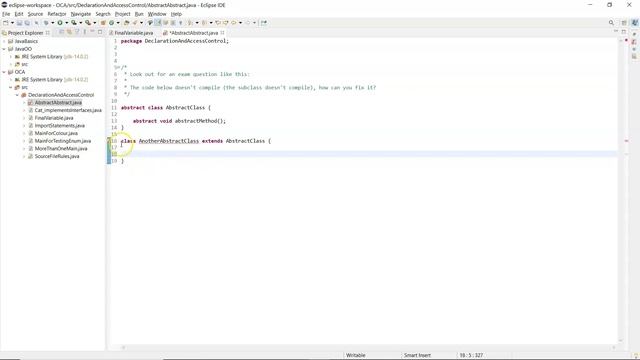Image resolution: width=640 pixels, height=360 pixels.
Task: Click the Smart Insert status field
Action: click(x=417, y=355)
